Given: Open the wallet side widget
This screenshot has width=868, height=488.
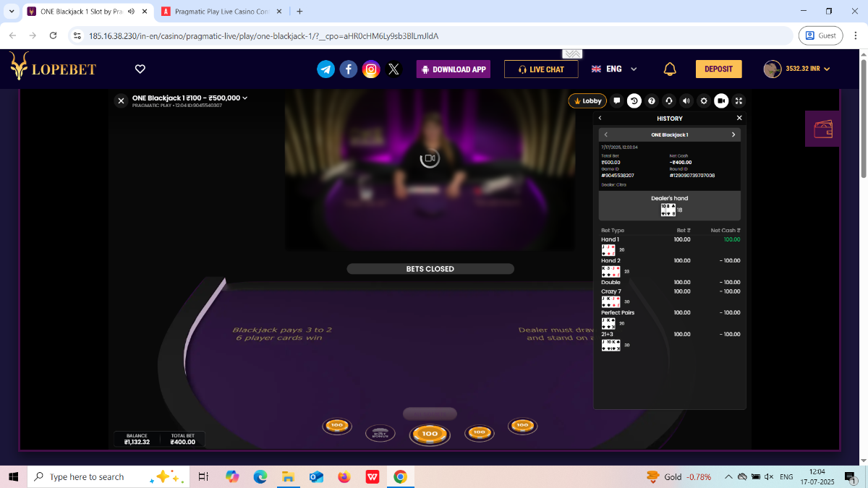Looking at the screenshot, I should point(822,129).
